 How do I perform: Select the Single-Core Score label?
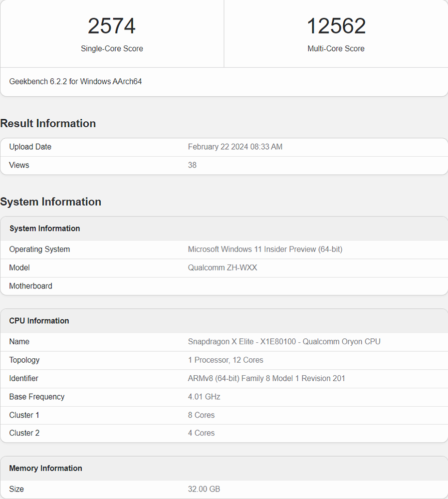point(112,48)
